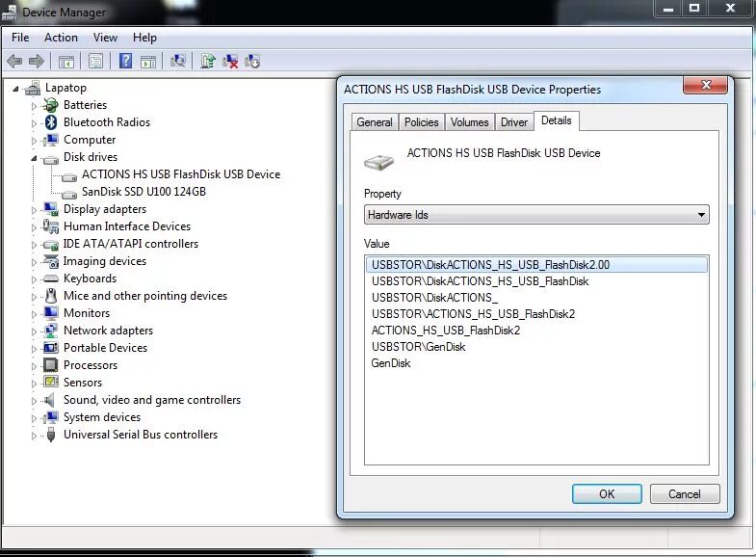
Task: Minimize the Device Manager window
Action: click(667, 9)
